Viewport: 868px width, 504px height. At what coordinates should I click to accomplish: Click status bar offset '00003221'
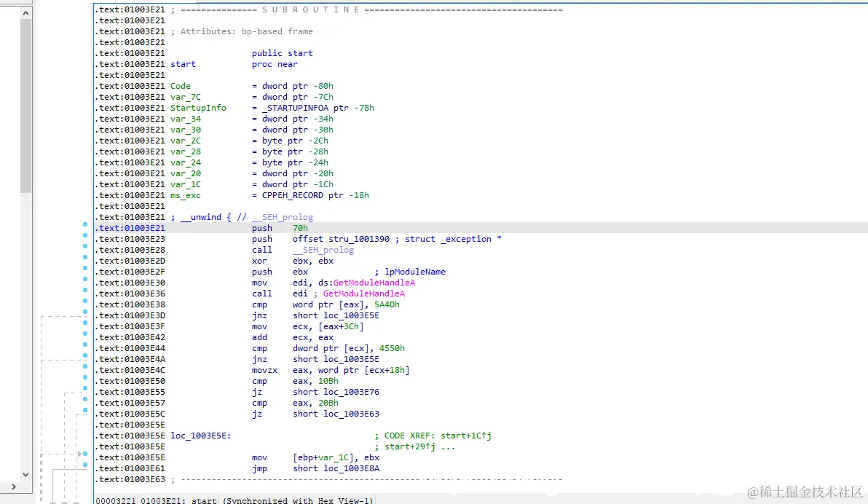tap(116, 500)
